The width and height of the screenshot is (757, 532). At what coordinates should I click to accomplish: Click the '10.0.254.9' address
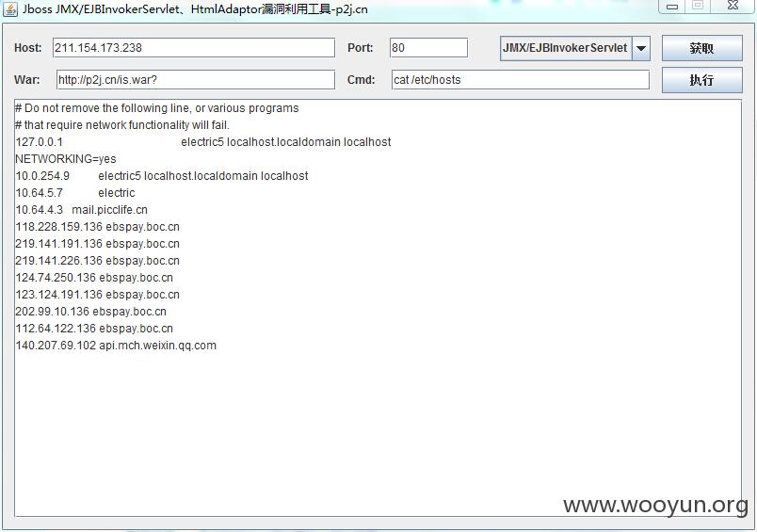pyautogui.click(x=42, y=176)
